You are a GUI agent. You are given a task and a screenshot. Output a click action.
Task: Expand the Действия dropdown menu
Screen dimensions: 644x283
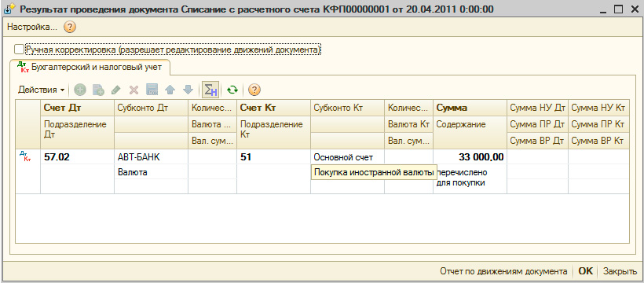(x=42, y=90)
